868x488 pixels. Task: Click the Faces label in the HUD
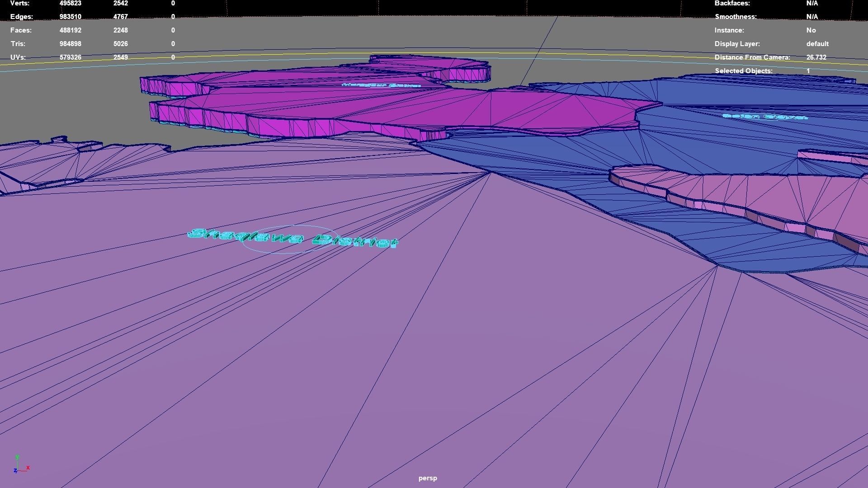21,30
